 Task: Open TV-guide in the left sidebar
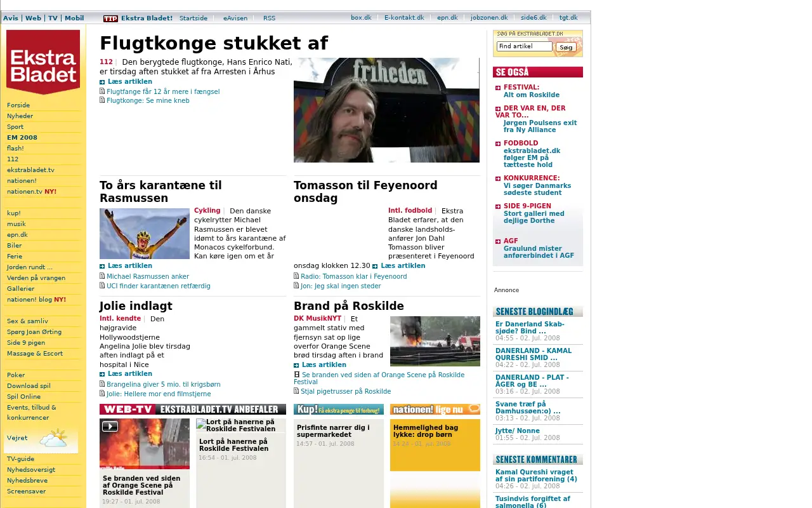point(21,459)
